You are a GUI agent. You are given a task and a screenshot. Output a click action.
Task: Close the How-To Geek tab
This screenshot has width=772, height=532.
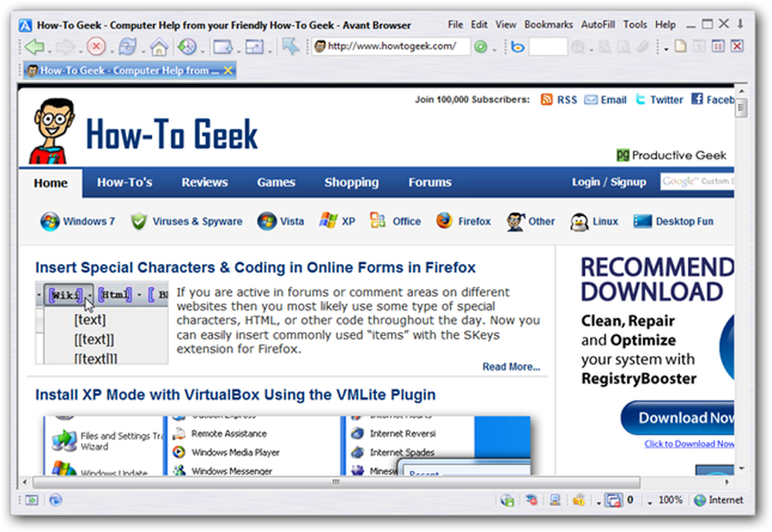tap(228, 70)
